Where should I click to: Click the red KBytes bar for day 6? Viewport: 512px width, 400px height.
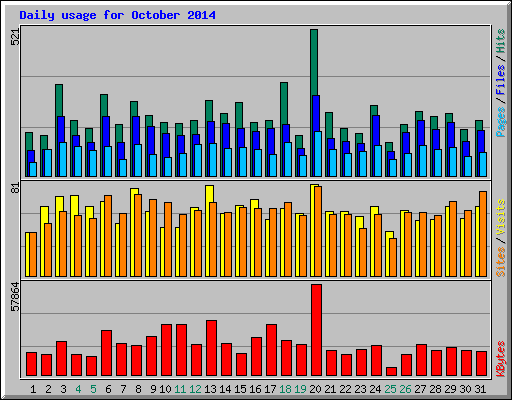[x=106, y=353]
